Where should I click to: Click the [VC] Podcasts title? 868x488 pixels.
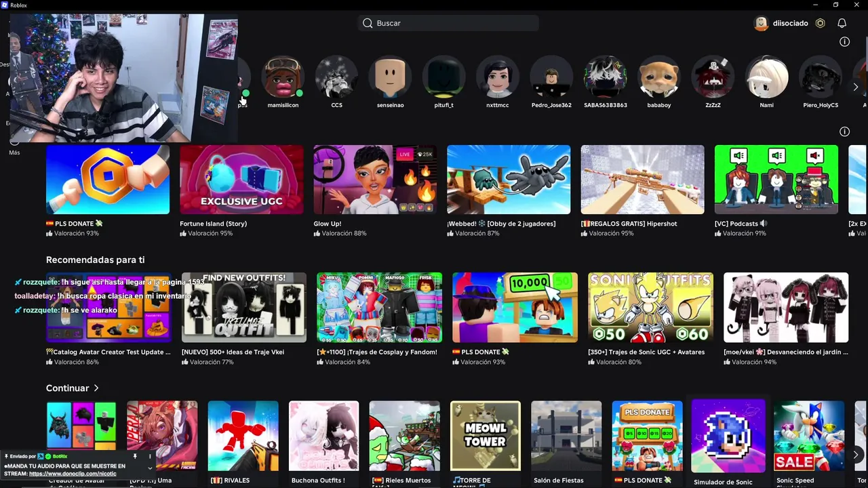coord(741,224)
